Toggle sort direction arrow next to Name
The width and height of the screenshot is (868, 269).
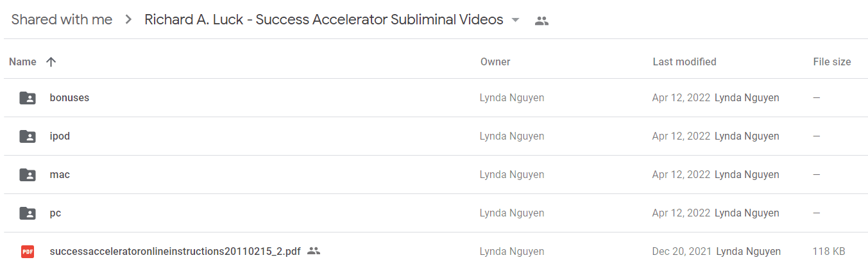[51, 62]
